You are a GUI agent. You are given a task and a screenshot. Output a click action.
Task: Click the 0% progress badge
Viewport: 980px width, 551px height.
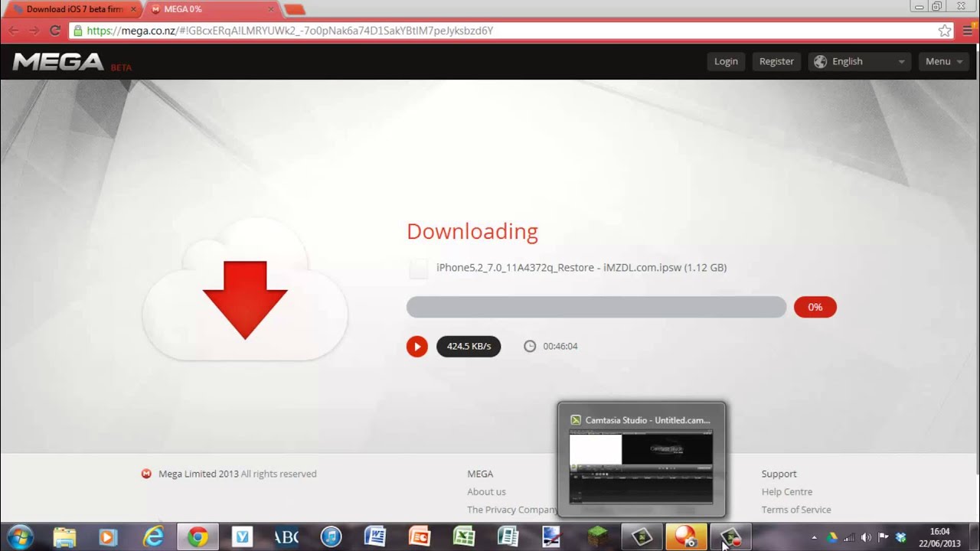(x=815, y=307)
